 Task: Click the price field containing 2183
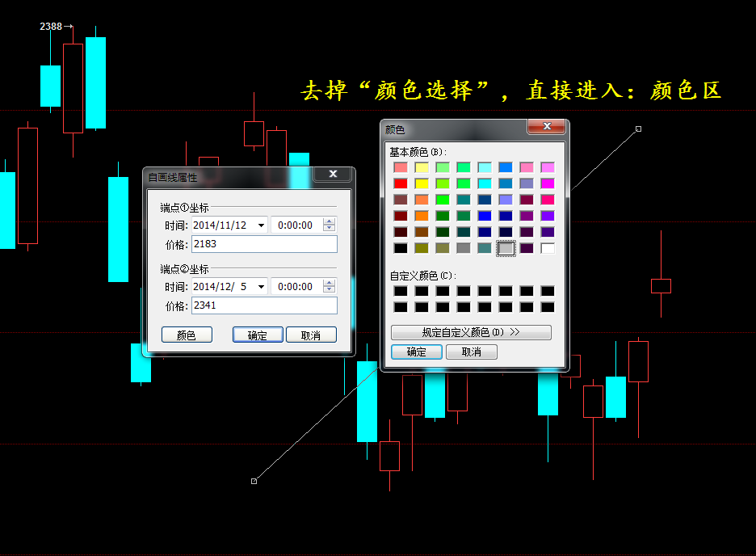(x=264, y=244)
